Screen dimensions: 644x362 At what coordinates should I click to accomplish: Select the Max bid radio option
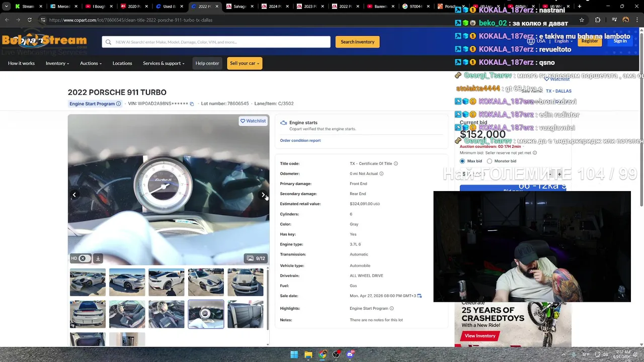462,161
